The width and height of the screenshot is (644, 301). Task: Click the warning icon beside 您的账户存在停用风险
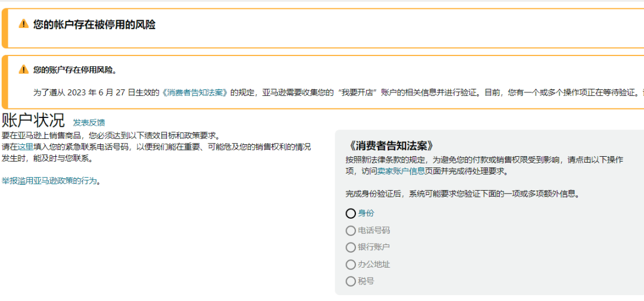click(x=24, y=69)
